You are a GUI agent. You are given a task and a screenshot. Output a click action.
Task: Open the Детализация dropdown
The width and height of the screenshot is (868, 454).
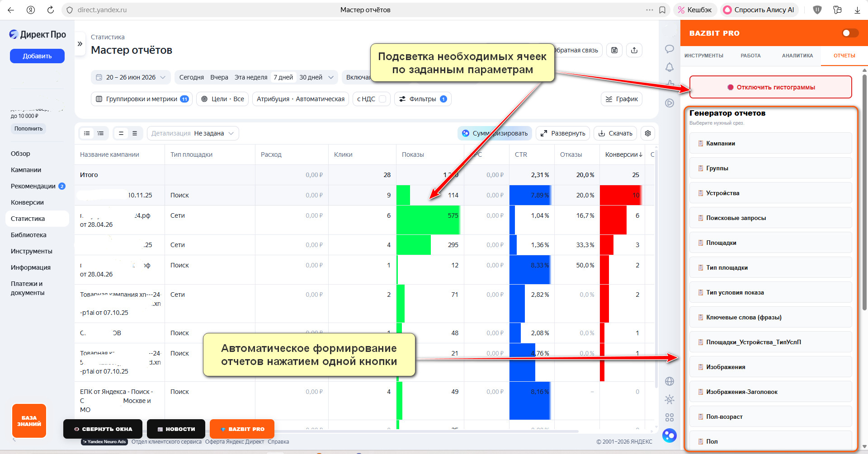(x=193, y=133)
